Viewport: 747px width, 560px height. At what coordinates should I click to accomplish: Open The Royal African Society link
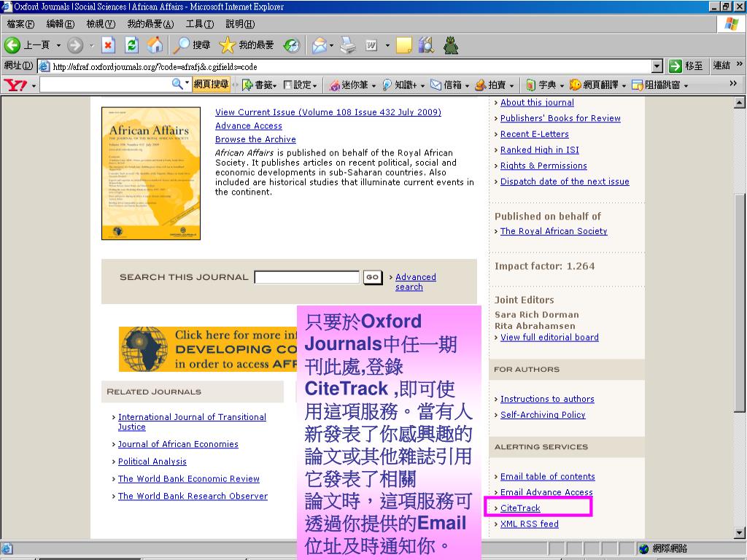[x=554, y=231]
